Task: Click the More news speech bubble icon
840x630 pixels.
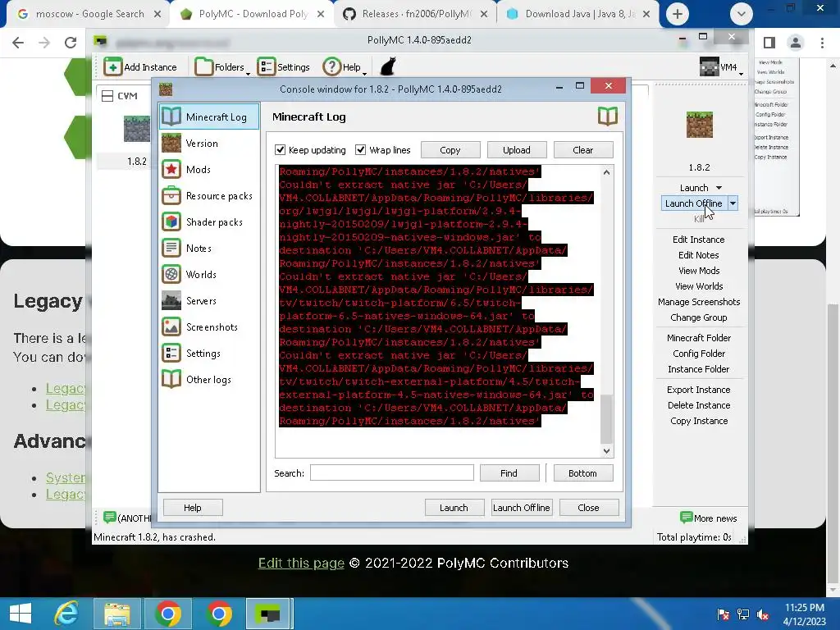Action: 687,517
